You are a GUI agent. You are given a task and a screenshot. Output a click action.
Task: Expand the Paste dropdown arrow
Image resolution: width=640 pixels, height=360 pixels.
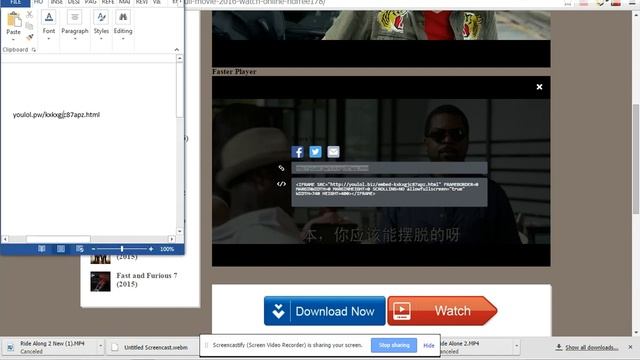(x=13, y=40)
